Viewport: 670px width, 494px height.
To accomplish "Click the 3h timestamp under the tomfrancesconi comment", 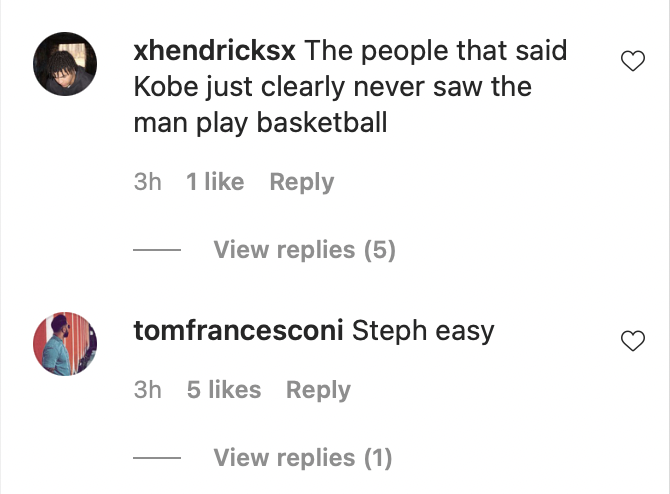I will [147, 390].
